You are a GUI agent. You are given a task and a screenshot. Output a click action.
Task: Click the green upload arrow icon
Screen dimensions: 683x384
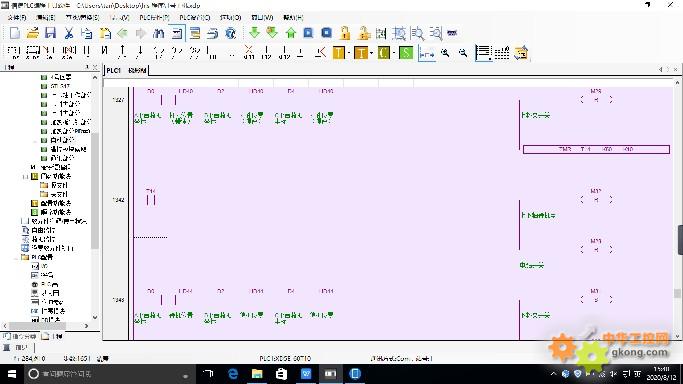[x=291, y=33]
